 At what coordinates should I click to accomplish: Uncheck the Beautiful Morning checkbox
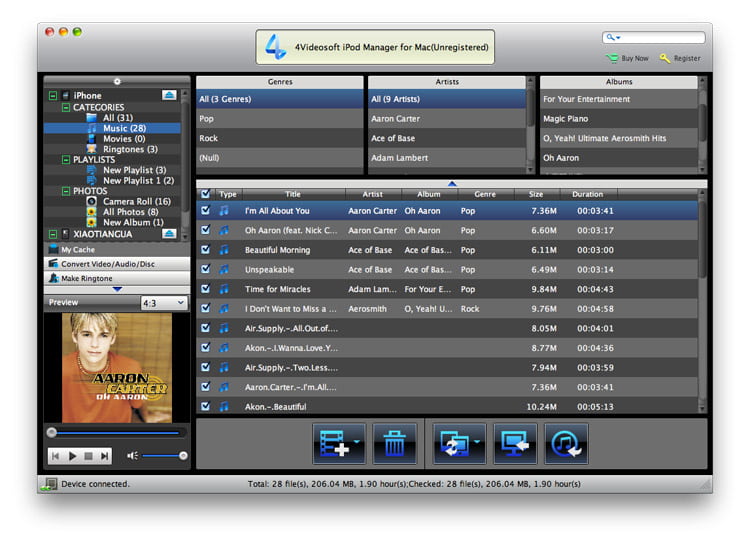tap(206, 249)
